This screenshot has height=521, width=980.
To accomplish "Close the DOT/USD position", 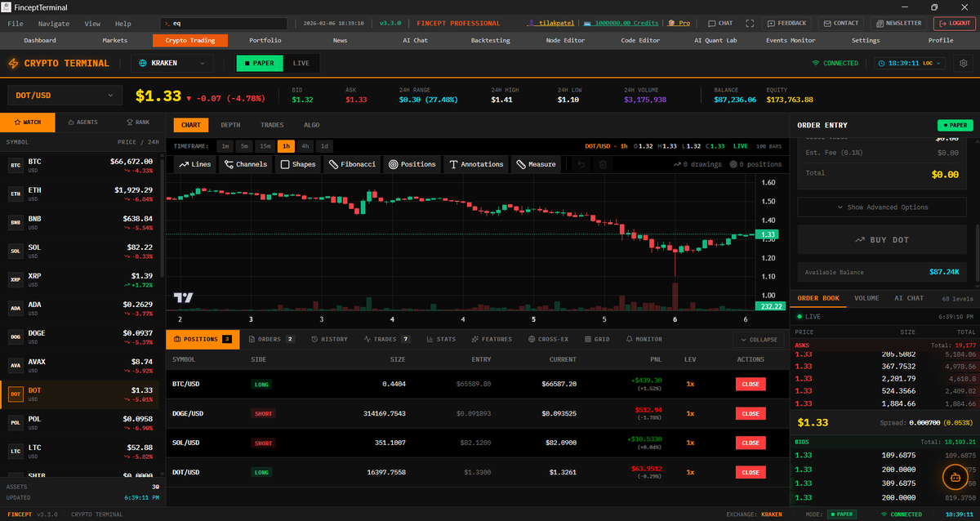I will [751, 472].
